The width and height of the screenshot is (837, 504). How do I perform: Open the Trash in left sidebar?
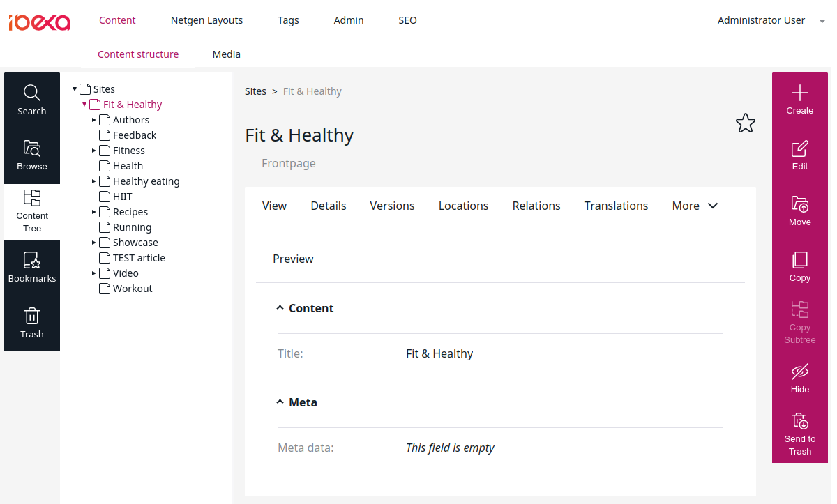[x=31, y=323]
